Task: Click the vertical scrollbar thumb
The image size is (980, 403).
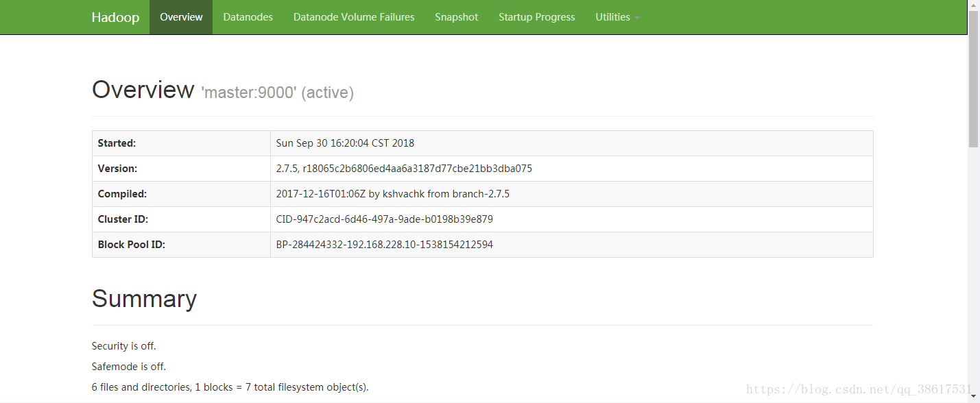Action: tap(974, 79)
